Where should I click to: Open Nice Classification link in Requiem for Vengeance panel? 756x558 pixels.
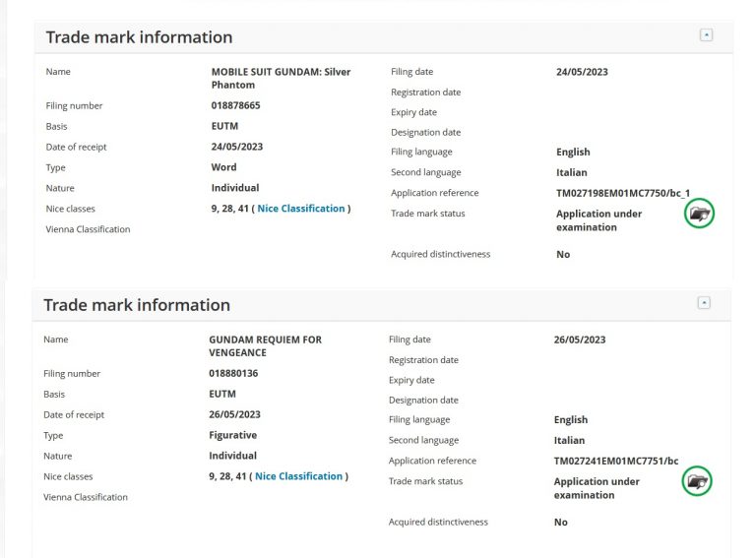click(x=299, y=476)
